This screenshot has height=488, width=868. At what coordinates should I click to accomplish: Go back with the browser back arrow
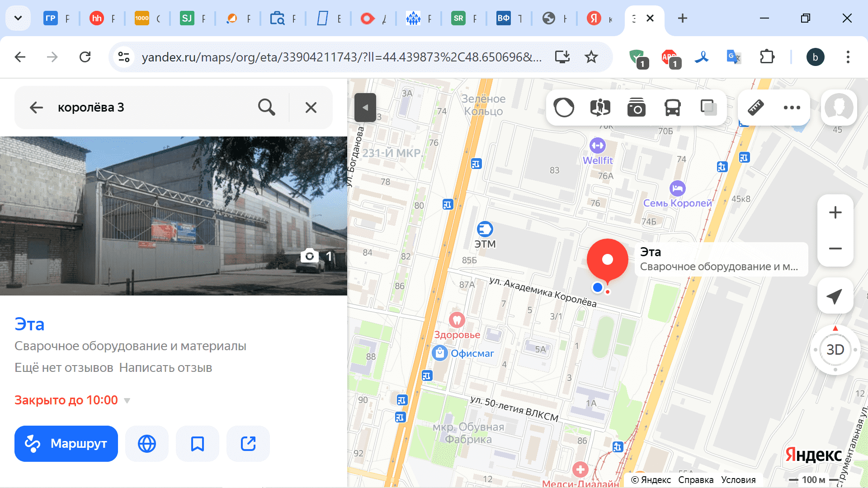click(20, 57)
